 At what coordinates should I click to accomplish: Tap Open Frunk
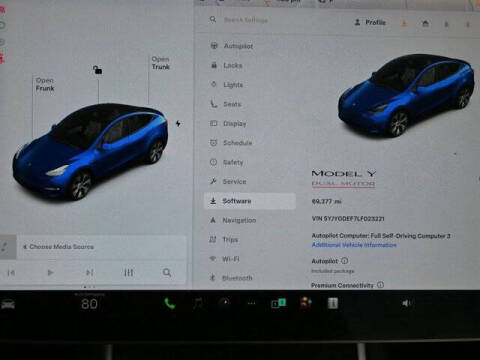point(45,84)
